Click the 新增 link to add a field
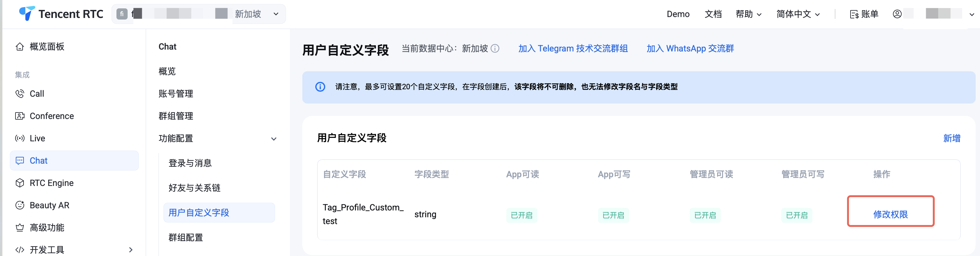 (952, 138)
